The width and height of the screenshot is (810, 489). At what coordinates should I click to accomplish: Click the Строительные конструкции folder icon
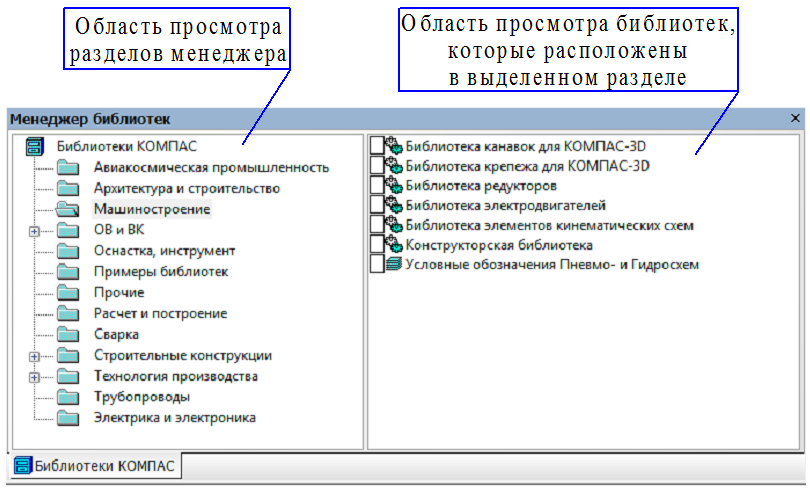pos(68,356)
